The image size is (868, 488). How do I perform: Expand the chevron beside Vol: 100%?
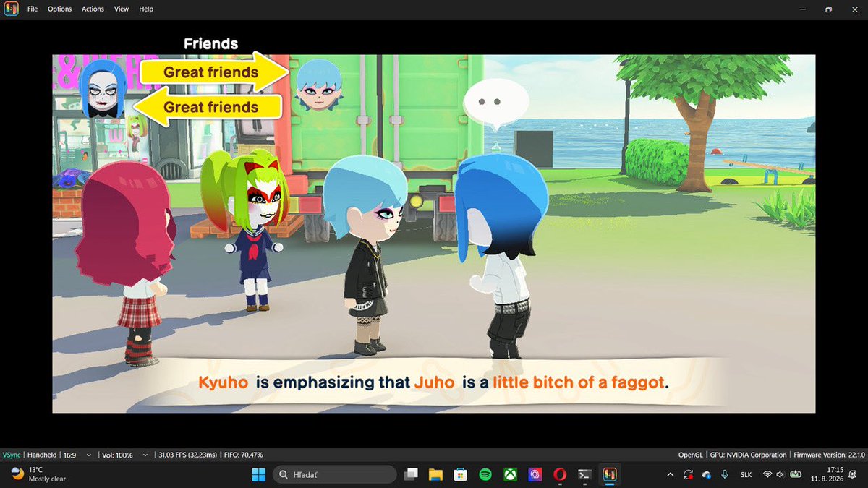tap(146, 455)
